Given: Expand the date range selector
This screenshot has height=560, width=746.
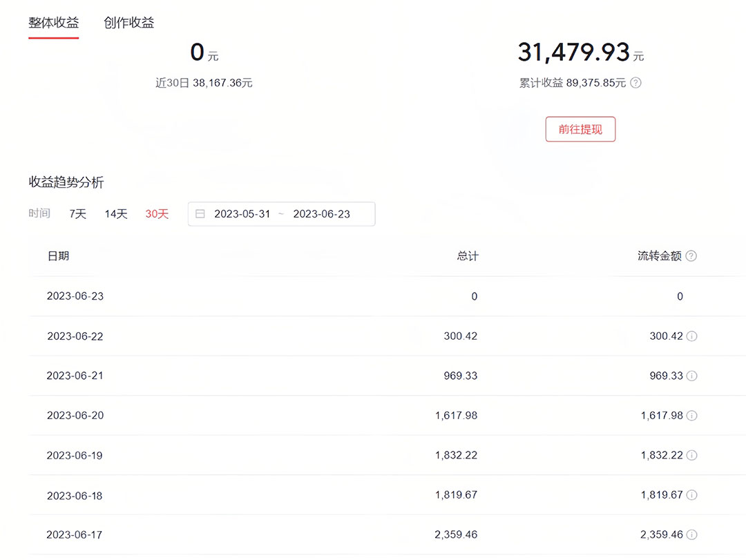Looking at the screenshot, I should tap(281, 214).
